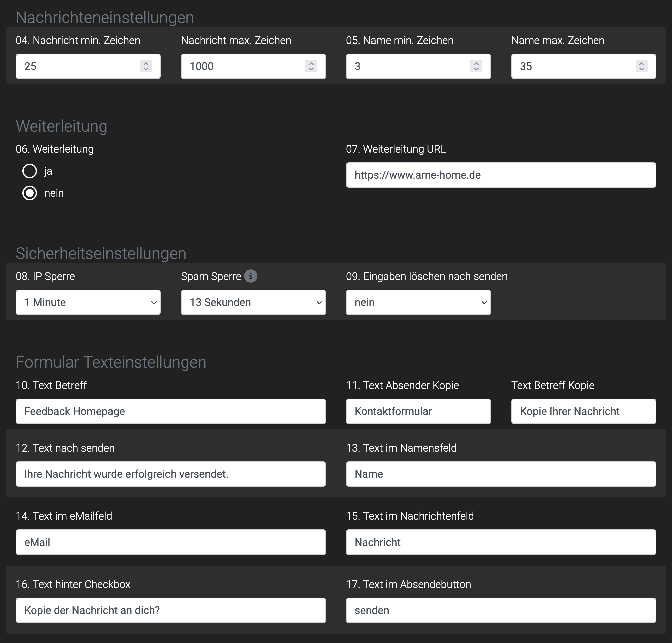Click the Text Betreff field
This screenshot has height=643, width=672.
(x=171, y=411)
